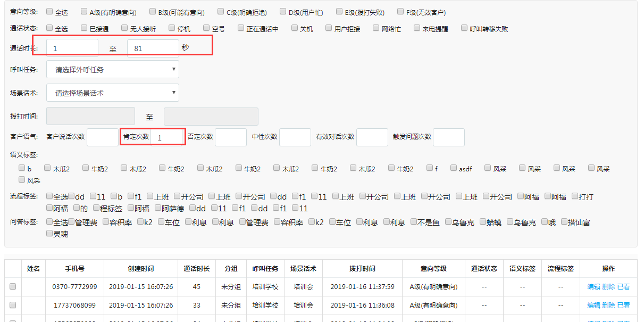Check the 不是鱼 Q&A tag
This screenshot has width=644, height=322.
(414, 221)
